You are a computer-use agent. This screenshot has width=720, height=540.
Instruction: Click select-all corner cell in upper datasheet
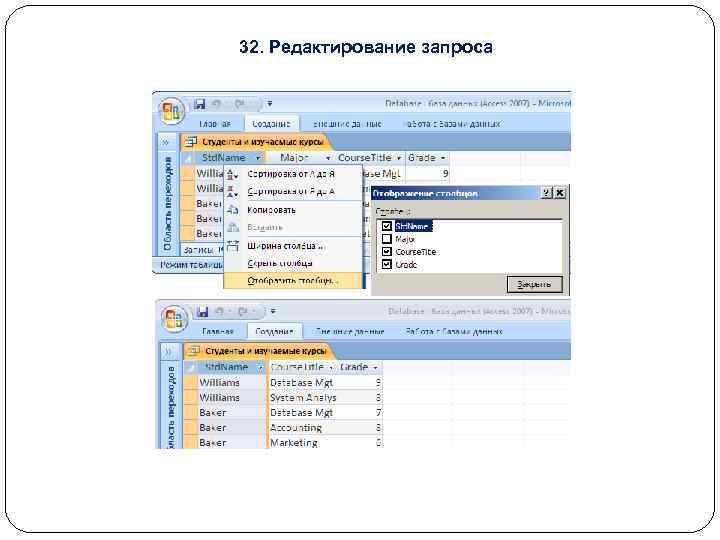[187, 158]
